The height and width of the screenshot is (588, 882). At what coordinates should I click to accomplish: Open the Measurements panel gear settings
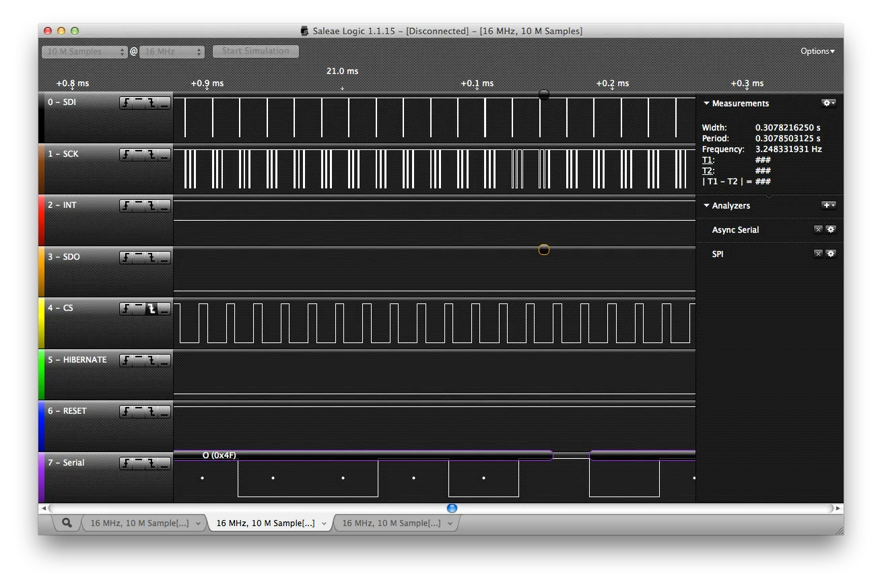click(x=827, y=103)
